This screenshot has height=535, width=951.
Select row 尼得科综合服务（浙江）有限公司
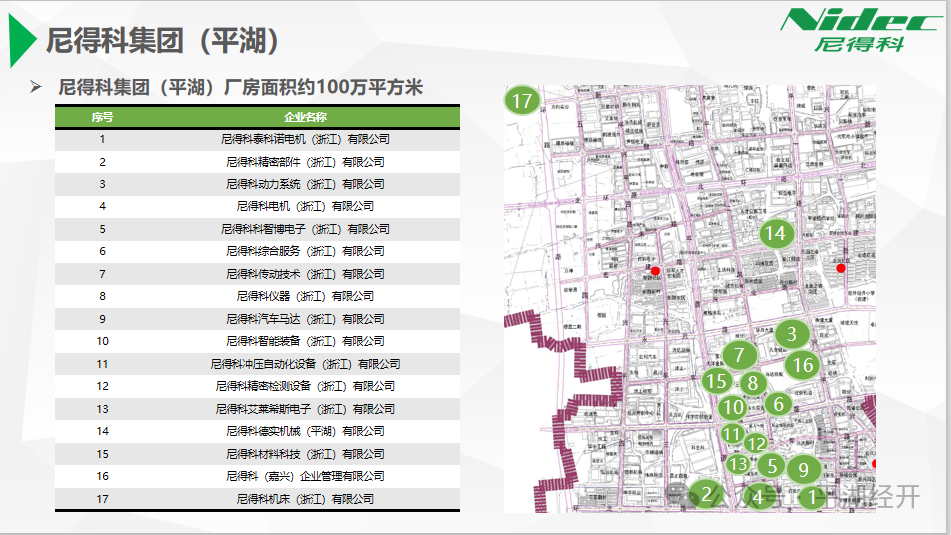click(257, 252)
